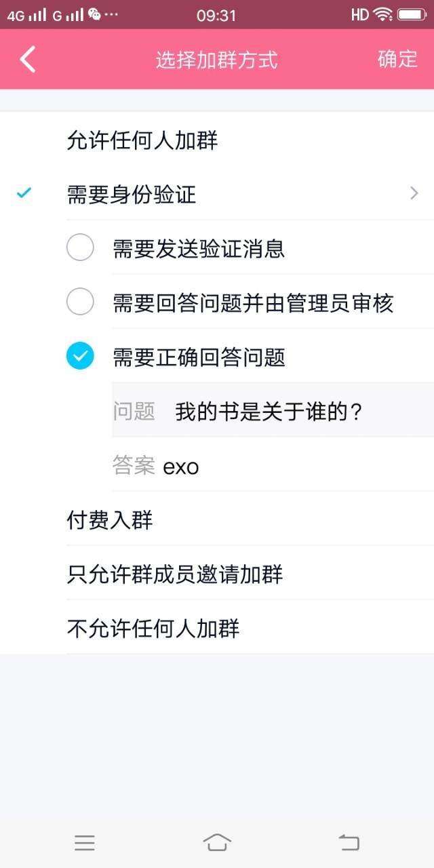This screenshot has height=868, width=434.
Task: Expand 需要身份验证 chevron arrow
Action: (414, 194)
